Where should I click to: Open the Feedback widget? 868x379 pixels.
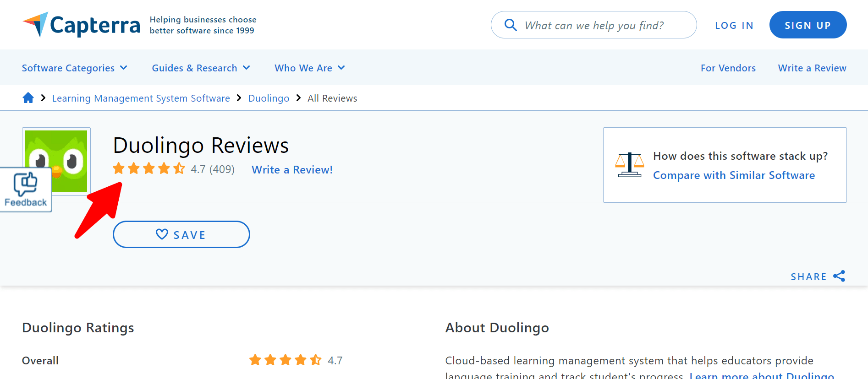coord(26,189)
